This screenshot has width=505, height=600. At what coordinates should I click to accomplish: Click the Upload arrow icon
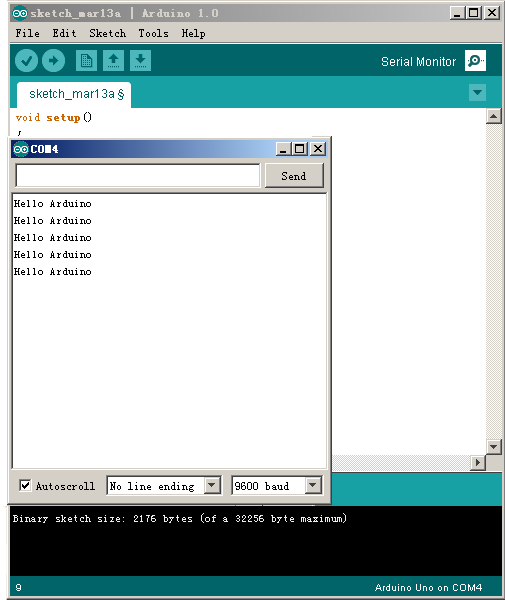click(x=54, y=60)
